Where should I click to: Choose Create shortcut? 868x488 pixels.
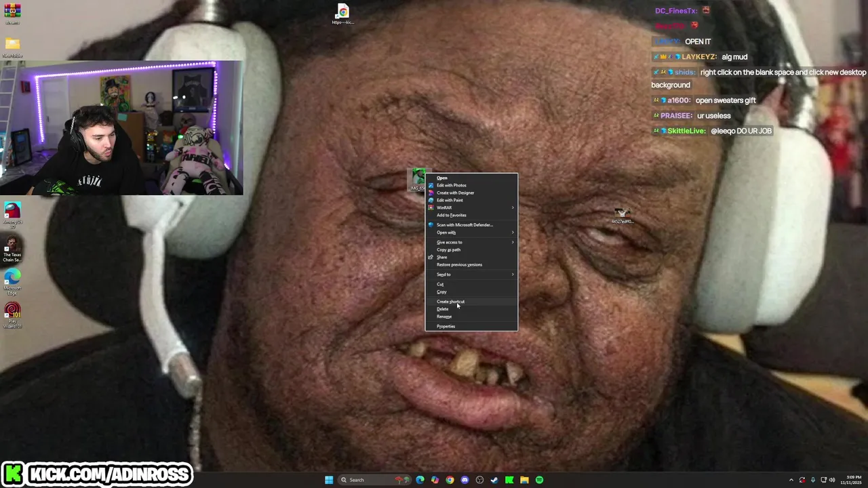(x=471, y=302)
